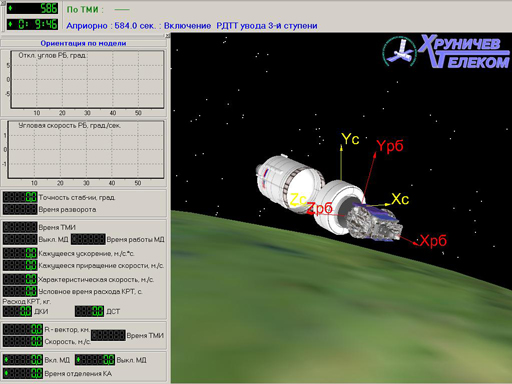This screenshot has height=384, width=512.
Task: Click the detached cylindrical stage model
Action: [x=289, y=183]
